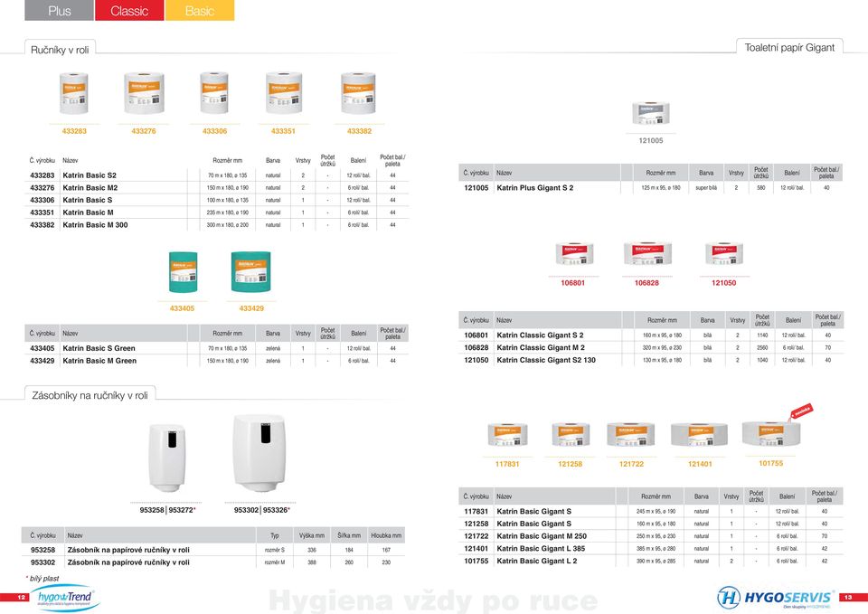Select row Katrin Basic Gigant L 2
The image size is (868, 614).
[651, 561]
